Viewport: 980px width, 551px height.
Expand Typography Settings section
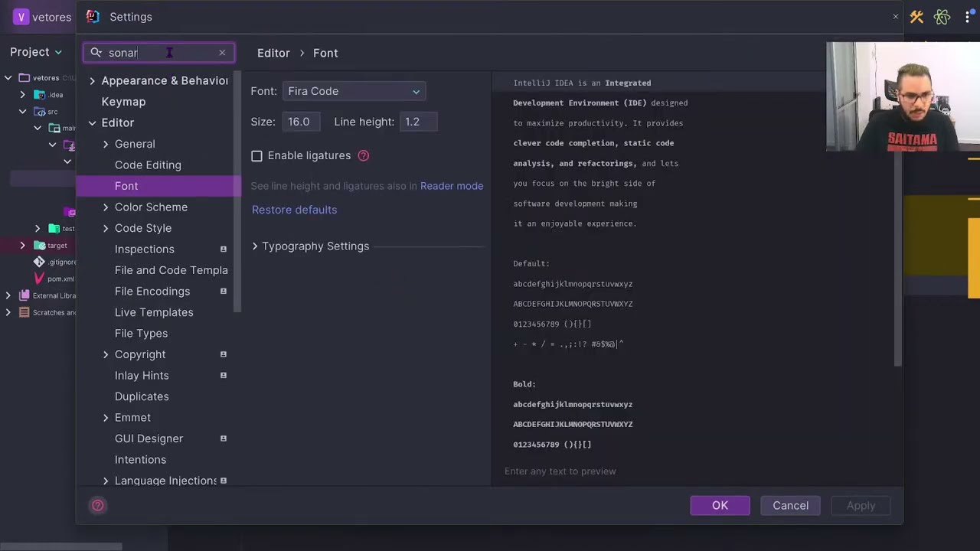coord(255,246)
